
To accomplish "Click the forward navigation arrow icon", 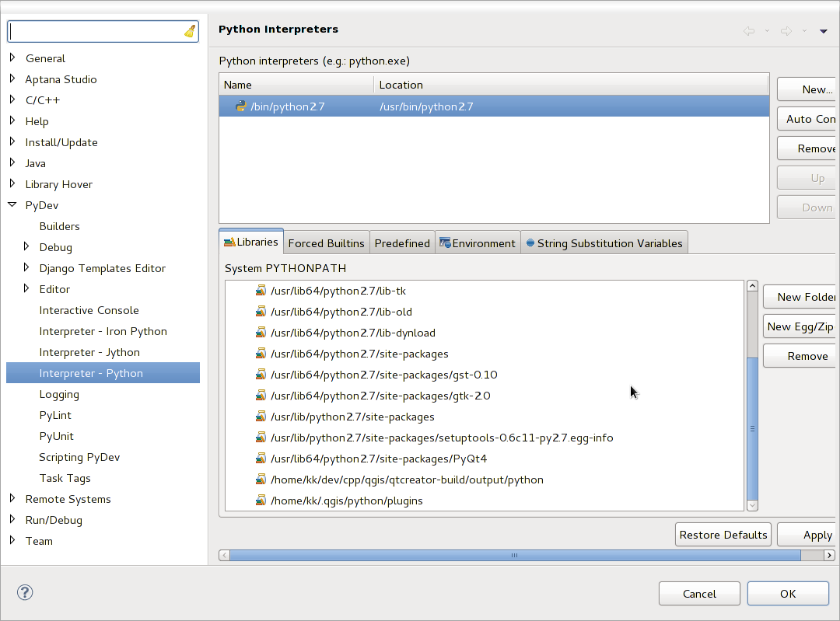I will pyautogui.click(x=785, y=30).
